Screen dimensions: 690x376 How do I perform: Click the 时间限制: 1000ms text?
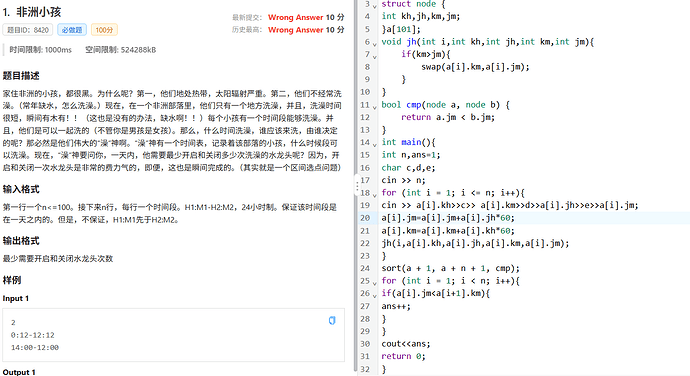40,50
